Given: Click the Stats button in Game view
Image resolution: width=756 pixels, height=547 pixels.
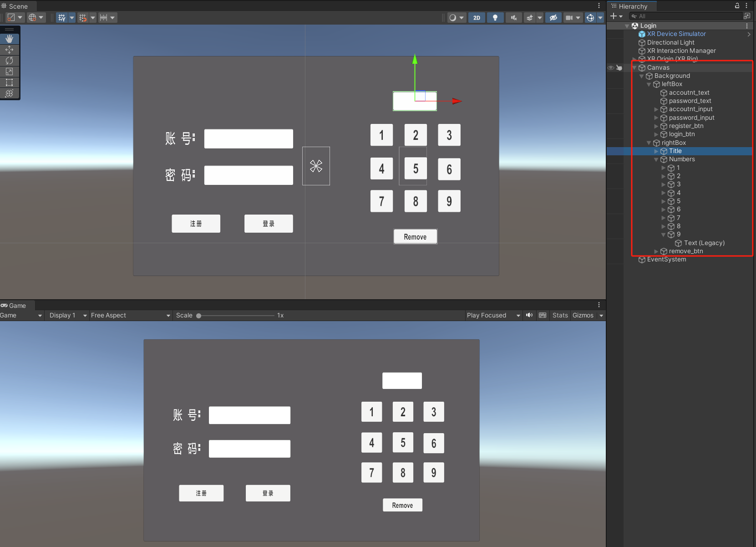Looking at the screenshot, I should [560, 315].
